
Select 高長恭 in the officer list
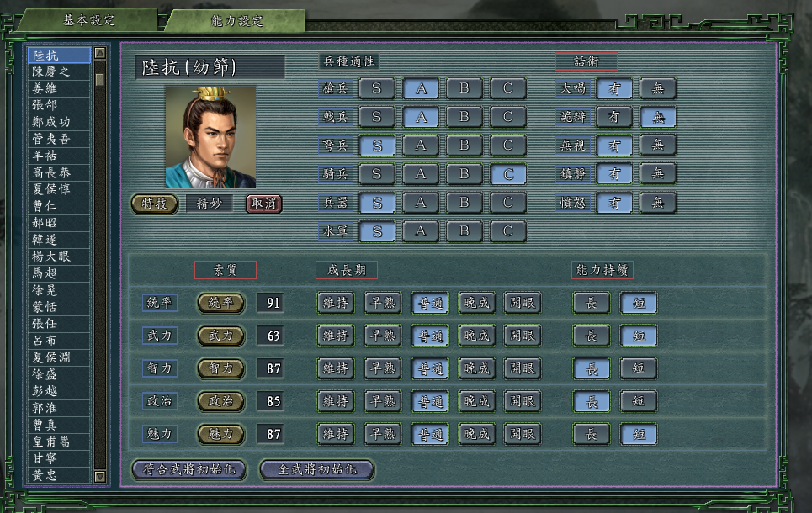59,172
